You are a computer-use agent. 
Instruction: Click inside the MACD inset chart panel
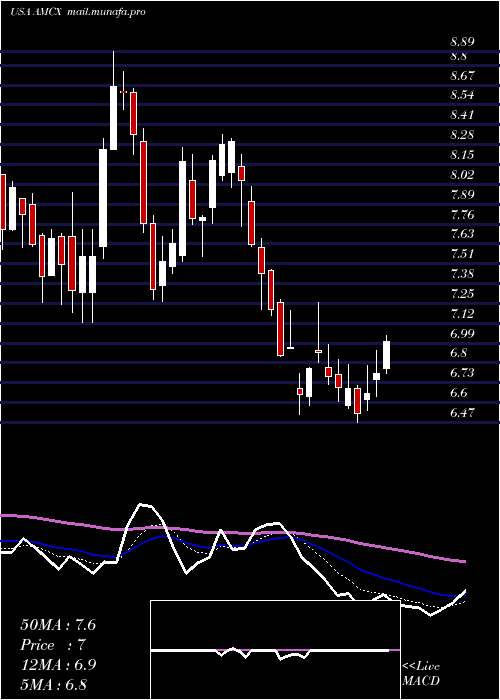[x=275, y=650]
